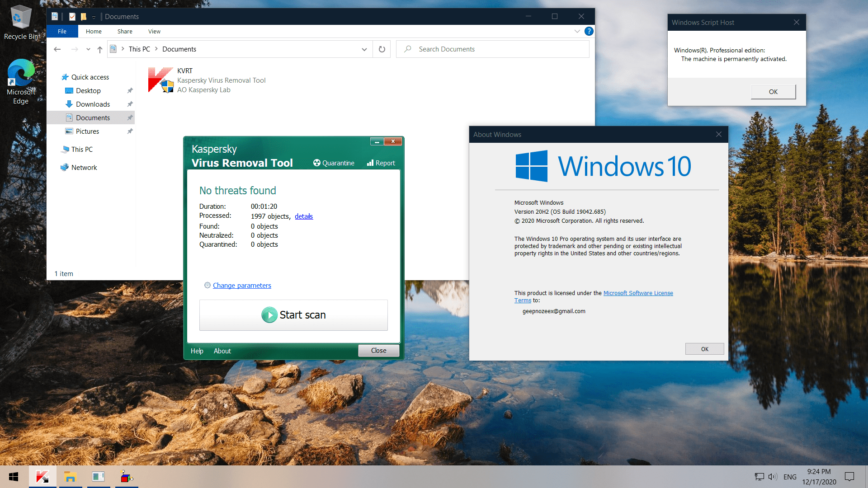Select Downloads in Quick access
Image resolution: width=868 pixels, height=488 pixels.
point(93,104)
